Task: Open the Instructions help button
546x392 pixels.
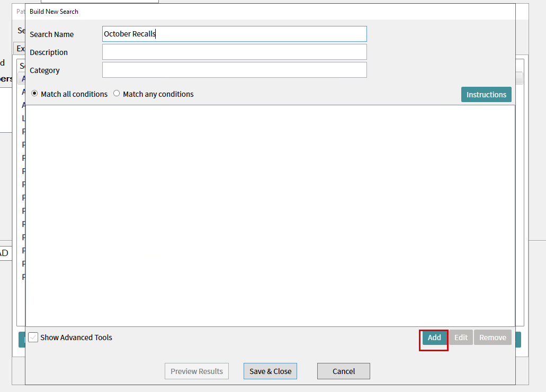Action: [x=486, y=95]
